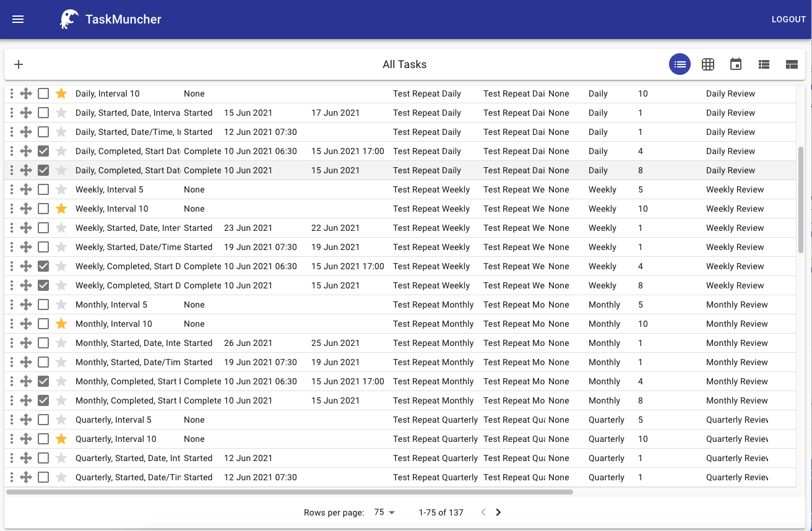The image size is (812, 531).
Task: Open the Rows per page dropdown
Action: point(384,512)
